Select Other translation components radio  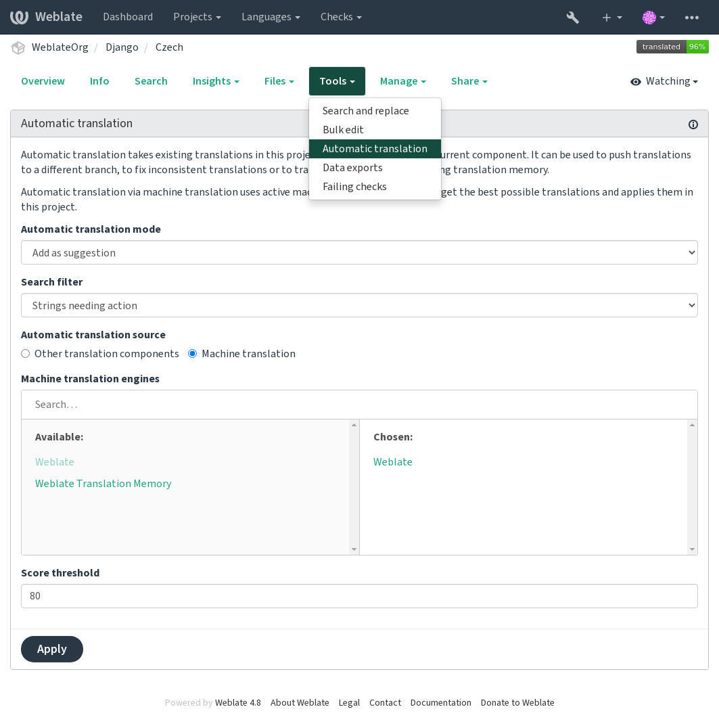click(26, 354)
